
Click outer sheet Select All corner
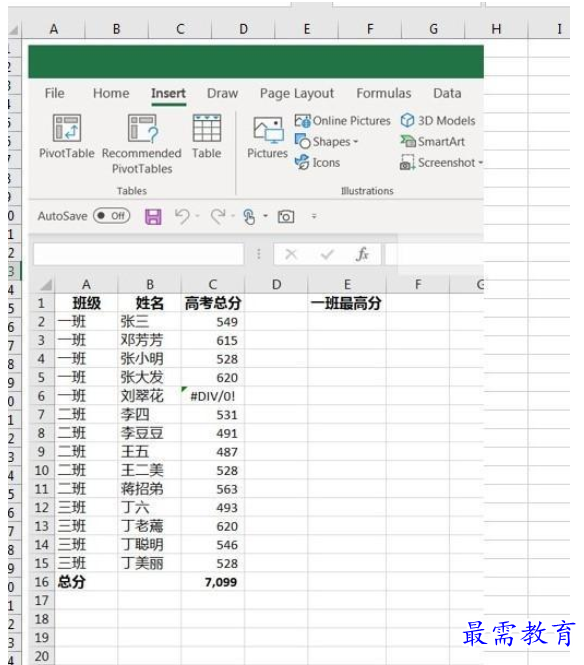(14, 29)
